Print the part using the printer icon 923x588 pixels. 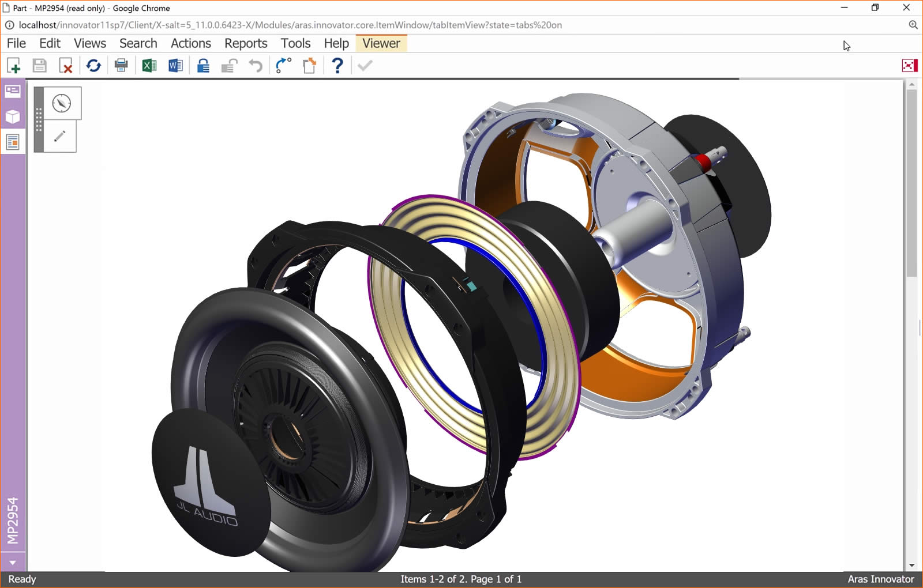[121, 66]
